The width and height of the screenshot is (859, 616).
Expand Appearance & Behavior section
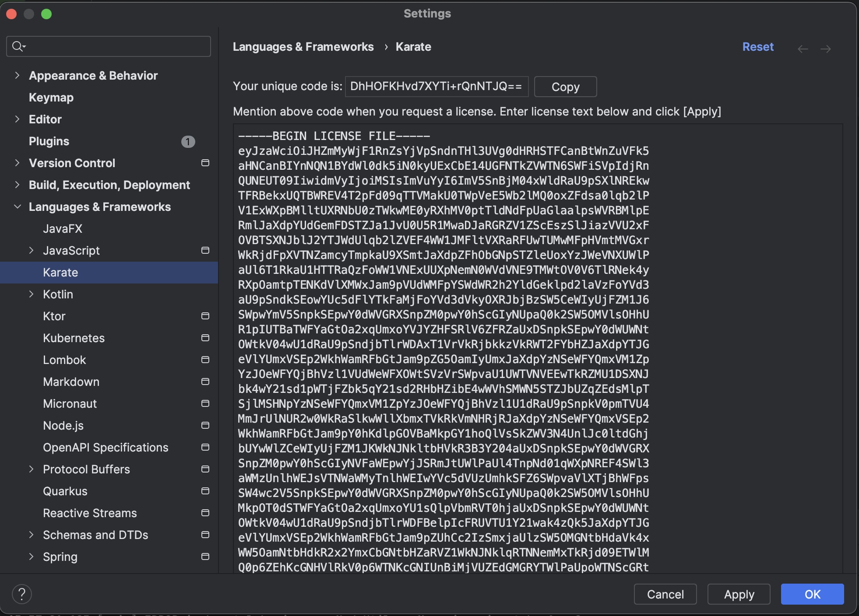[17, 75]
